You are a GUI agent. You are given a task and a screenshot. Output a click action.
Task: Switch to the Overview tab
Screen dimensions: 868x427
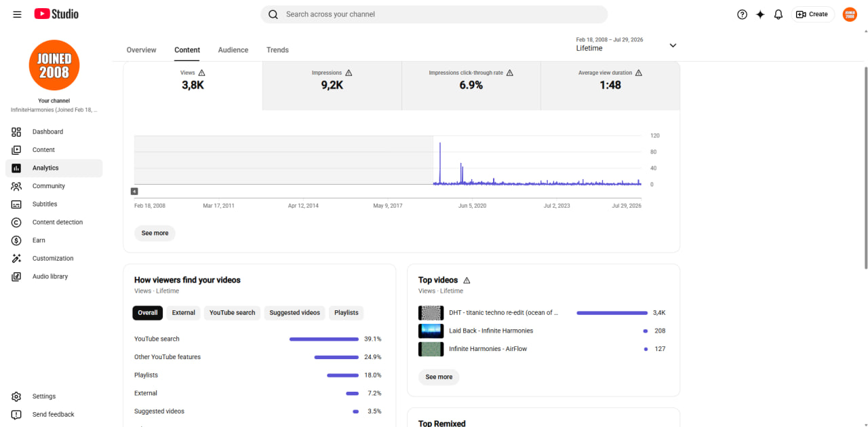pos(141,50)
